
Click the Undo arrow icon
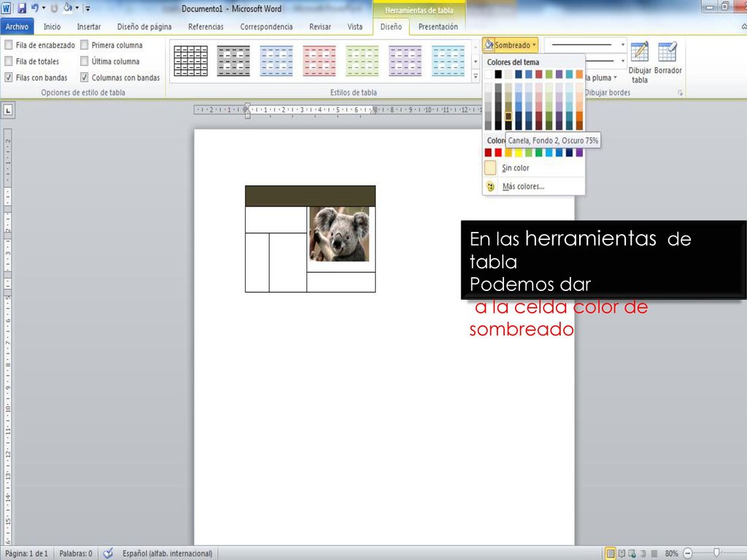pos(35,8)
